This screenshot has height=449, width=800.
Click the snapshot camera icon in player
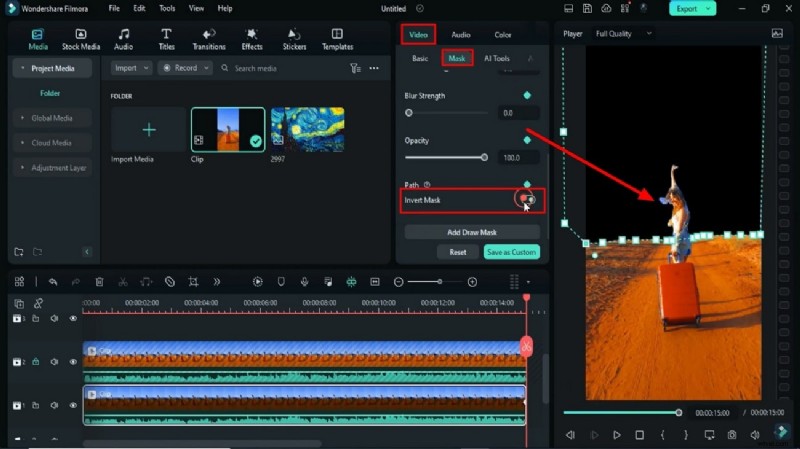pos(732,435)
